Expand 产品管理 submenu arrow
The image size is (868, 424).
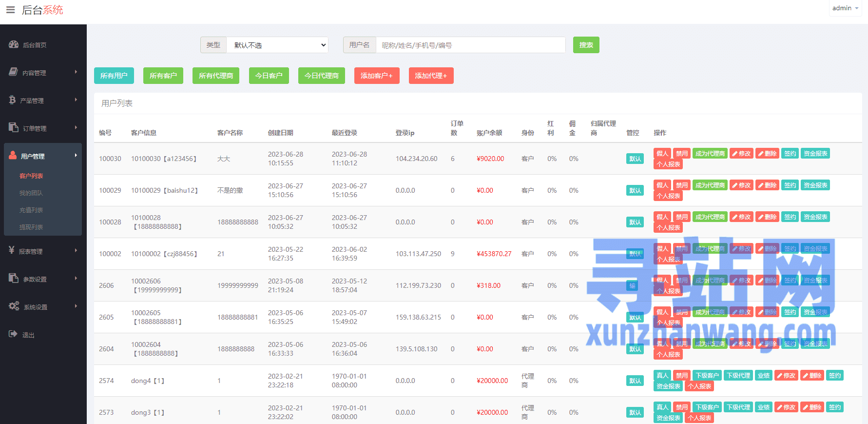pyautogui.click(x=76, y=100)
